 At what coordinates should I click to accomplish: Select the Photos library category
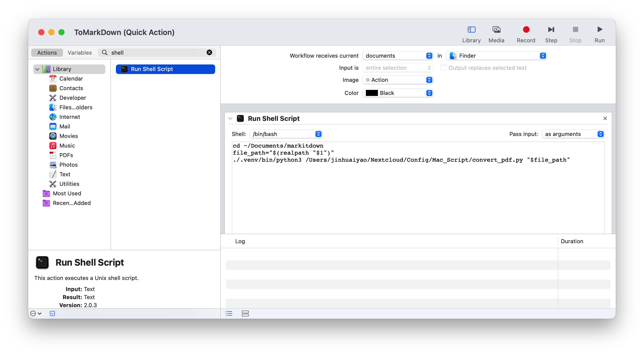click(68, 165)
